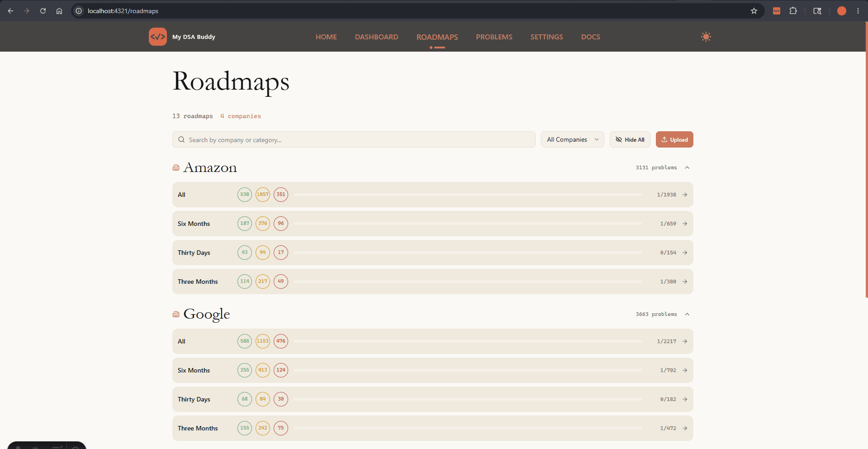This screenshot has height=449, width=868.
Task: Click the yellow 1057 medium badge in Amazon All
Action: pos(263,195)
